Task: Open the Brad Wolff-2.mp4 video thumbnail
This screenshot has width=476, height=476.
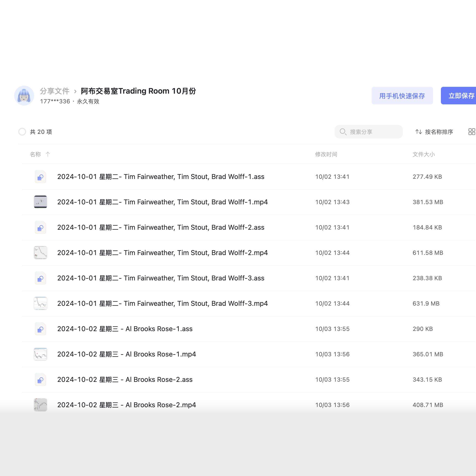Action: 40,253
